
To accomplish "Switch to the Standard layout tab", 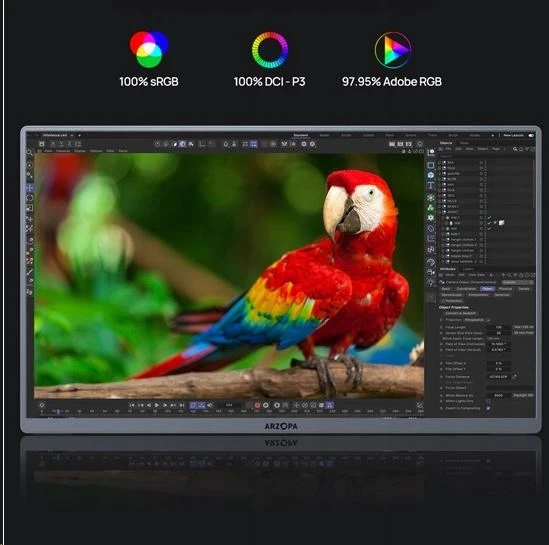I will 300,135.
